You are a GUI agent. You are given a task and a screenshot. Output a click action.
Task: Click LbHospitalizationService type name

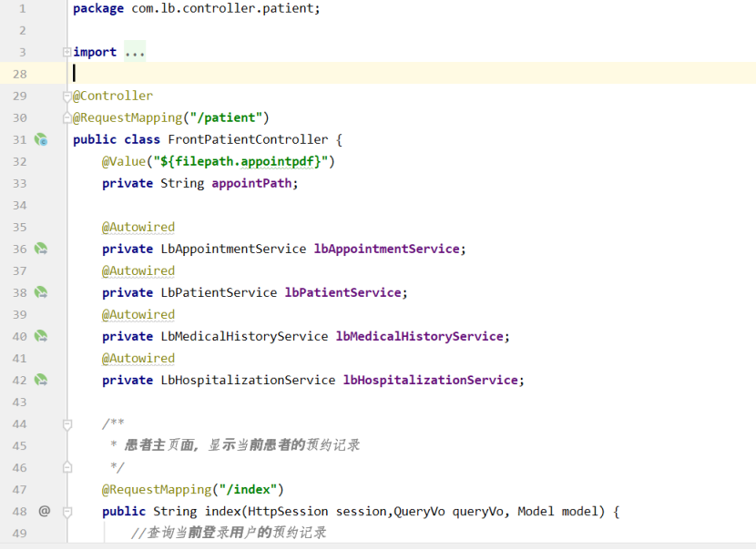[x=248, y=381]
